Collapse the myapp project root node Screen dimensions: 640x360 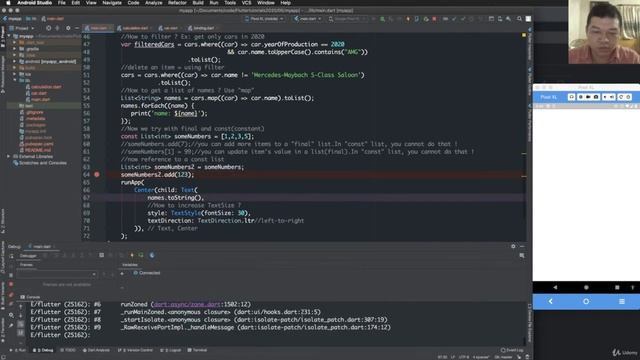9,36
